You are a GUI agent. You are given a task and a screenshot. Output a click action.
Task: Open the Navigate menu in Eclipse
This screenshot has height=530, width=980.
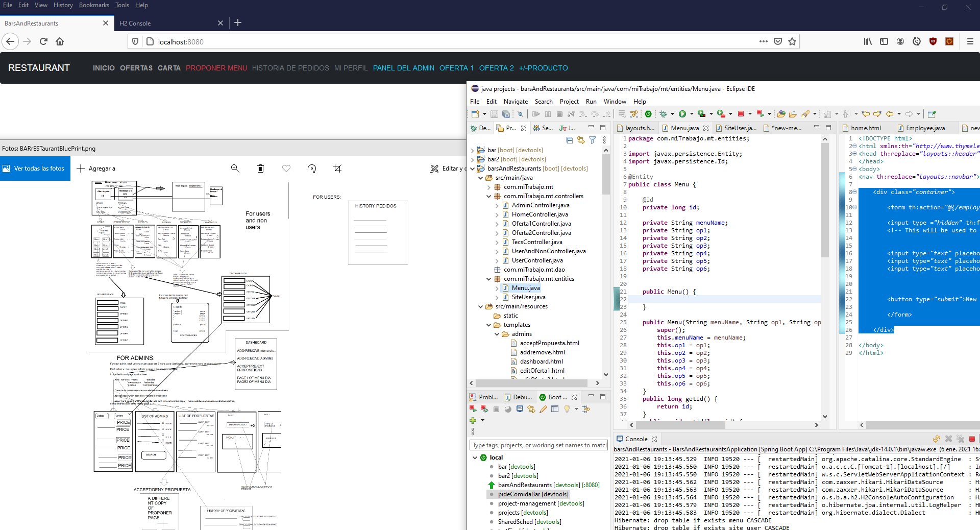pyautogui.click(x=516, y=102)
